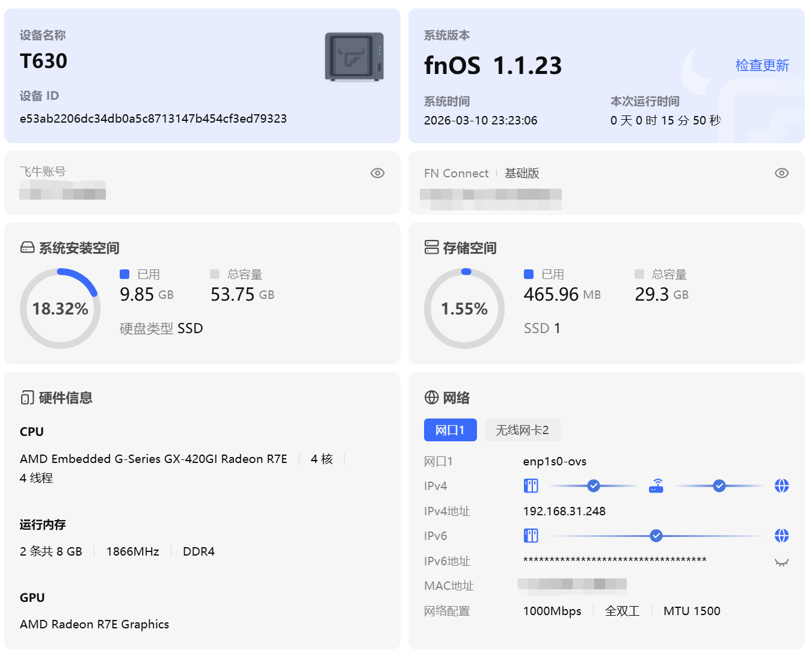The height and width of the screenshot is (659, 812).
Task: Switch to the 无线网卡2 tab
Action: (x=522, y=430)
